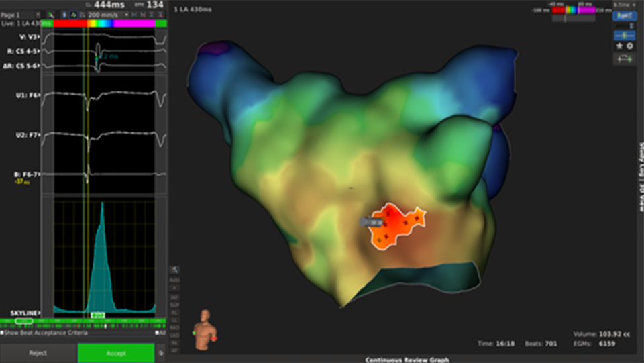Open the Time map type dropdown
This screenshot has height=363, width=644.
[623, 4]
